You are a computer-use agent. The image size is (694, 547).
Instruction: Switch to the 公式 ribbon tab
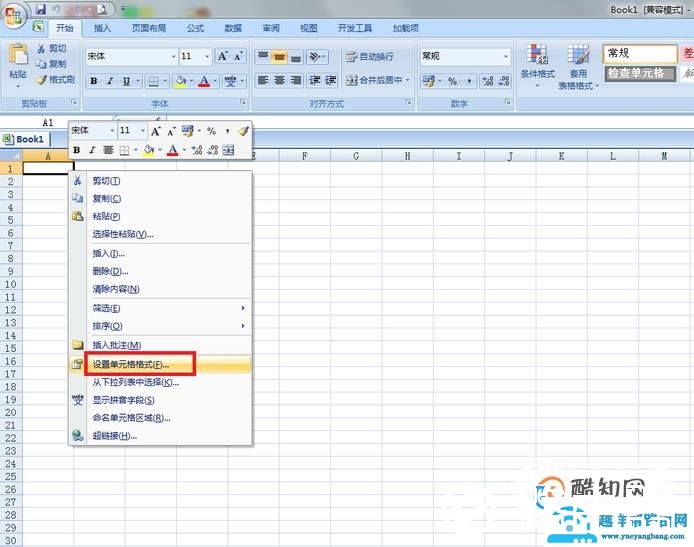[x=195, y=28]
